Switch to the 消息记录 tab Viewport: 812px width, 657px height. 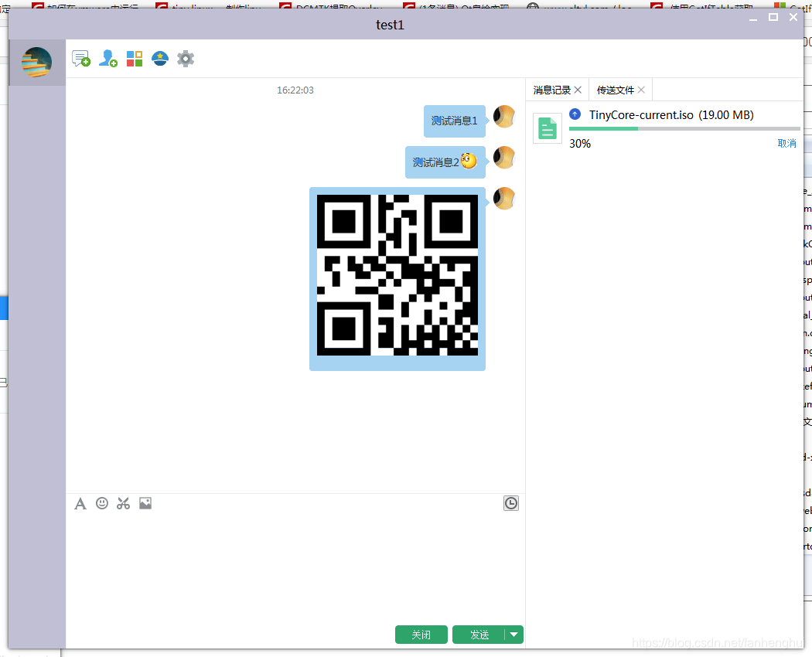point(551,90)
